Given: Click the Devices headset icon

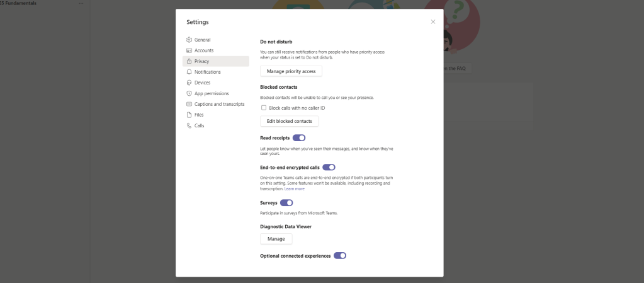Looking at the screenshot, I should (189, 83).
